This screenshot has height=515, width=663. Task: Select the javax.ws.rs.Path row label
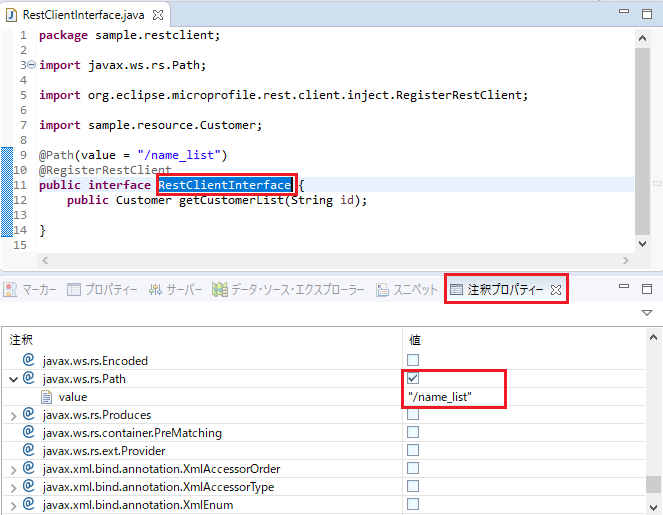click(84, 379)
